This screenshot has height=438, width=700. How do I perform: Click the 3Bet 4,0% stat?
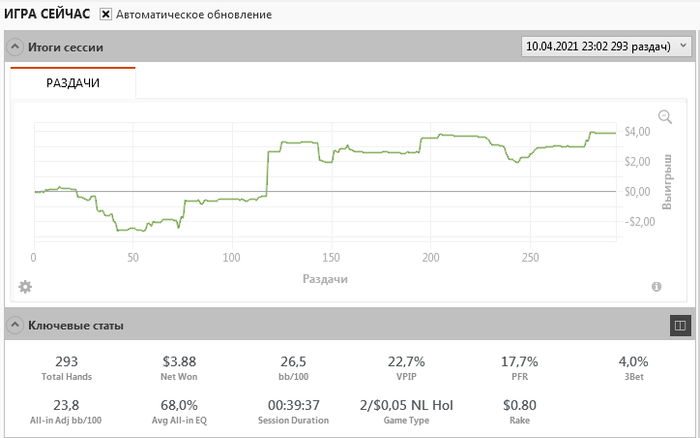pos(633,368)
